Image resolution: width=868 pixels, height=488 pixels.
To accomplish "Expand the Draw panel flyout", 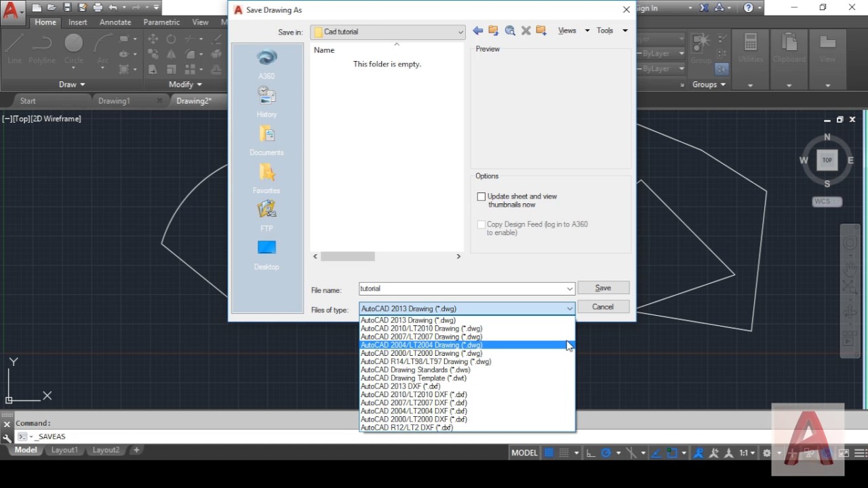I will [72, 85].
